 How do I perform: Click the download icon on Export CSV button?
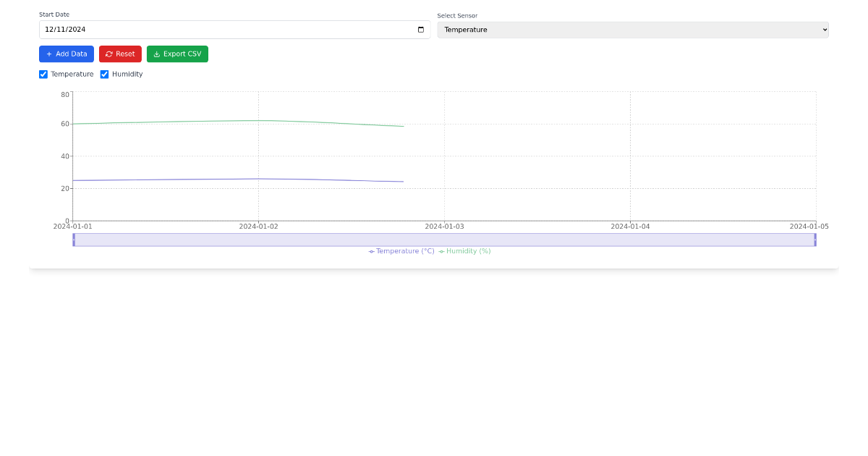[156, 54]
